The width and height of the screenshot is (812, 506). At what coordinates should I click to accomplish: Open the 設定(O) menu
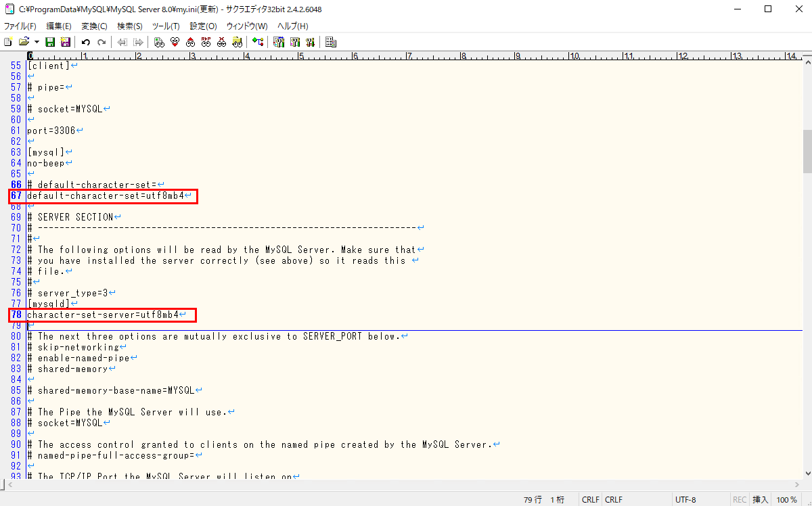click(203, 26)
